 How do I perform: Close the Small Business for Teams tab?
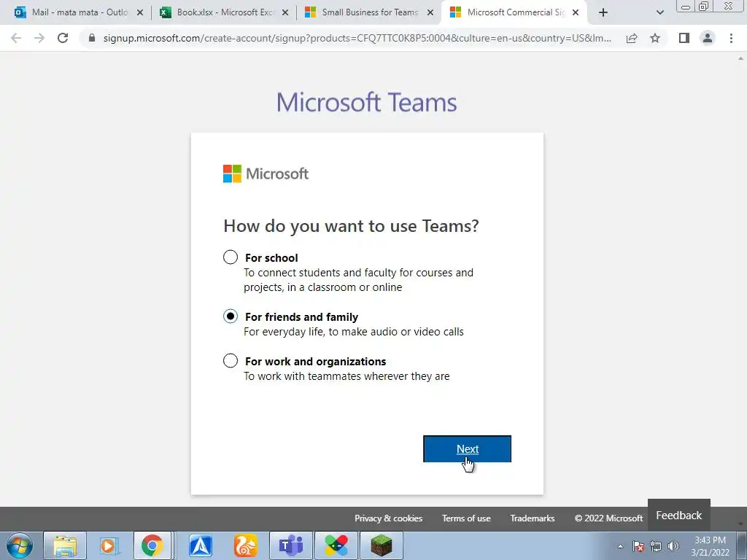(x=430, y=13)
